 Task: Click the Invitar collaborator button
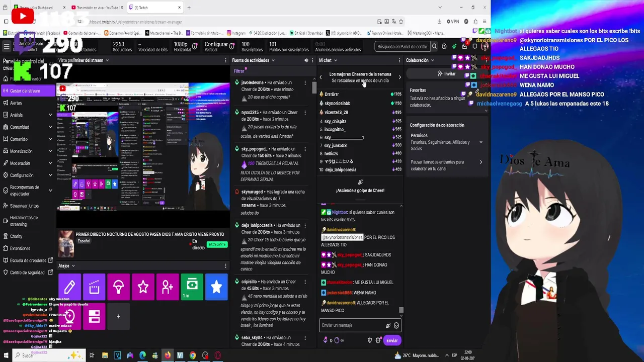[x=446, y=74]
